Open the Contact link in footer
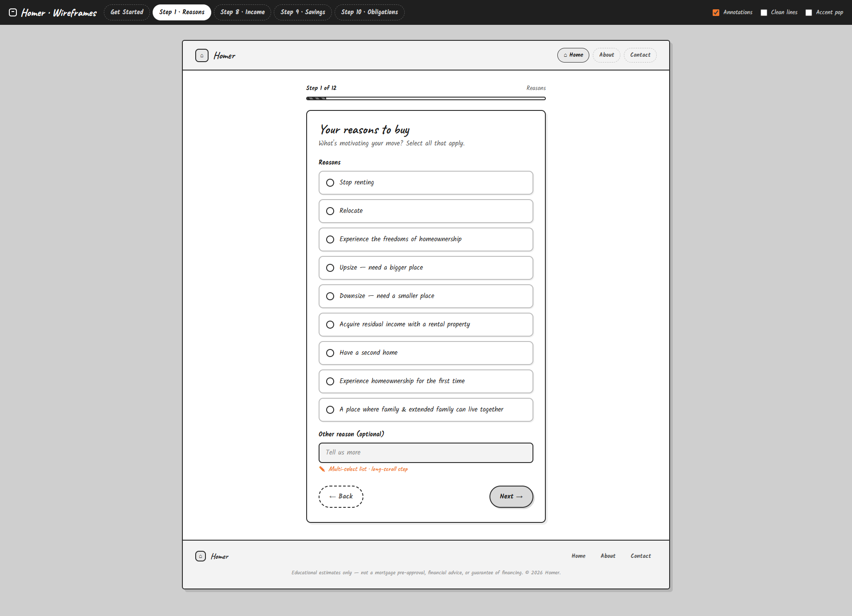Image resolution: width=852 pixels, height=616 pixels. (640, 556)
